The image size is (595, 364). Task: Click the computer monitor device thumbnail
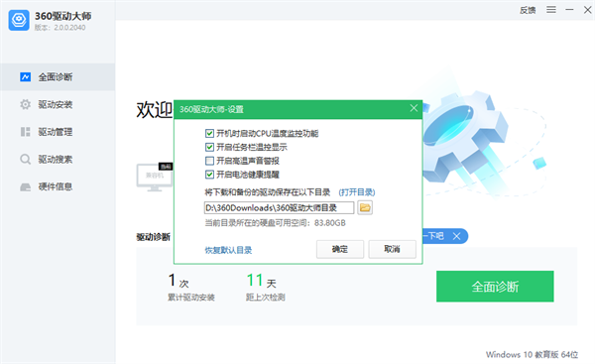click(x=155, y=178)
